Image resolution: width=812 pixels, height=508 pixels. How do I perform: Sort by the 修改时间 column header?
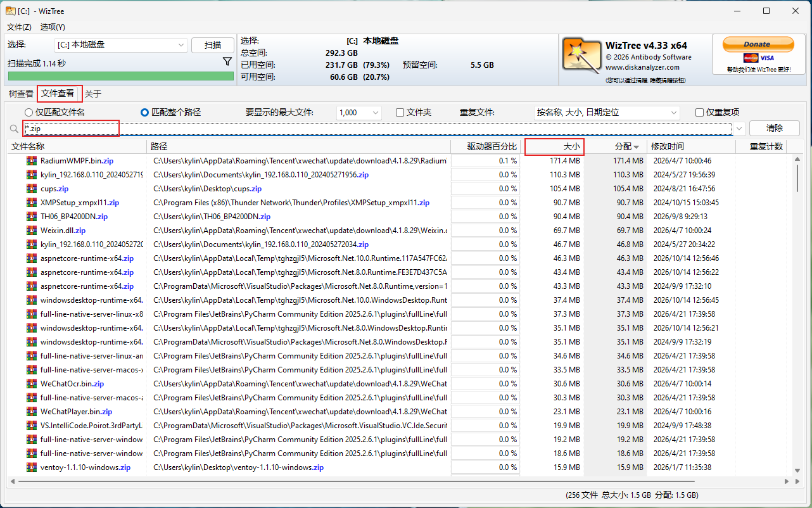click(691, 146)
